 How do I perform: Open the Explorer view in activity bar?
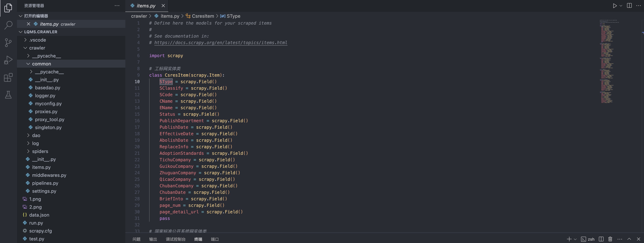(x=8, y=8)
